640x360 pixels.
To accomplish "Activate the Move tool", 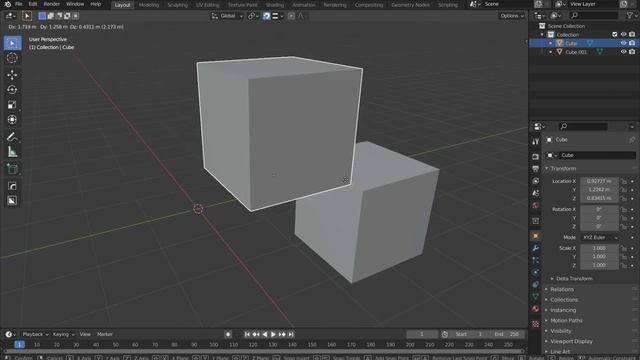I will 12,74.
